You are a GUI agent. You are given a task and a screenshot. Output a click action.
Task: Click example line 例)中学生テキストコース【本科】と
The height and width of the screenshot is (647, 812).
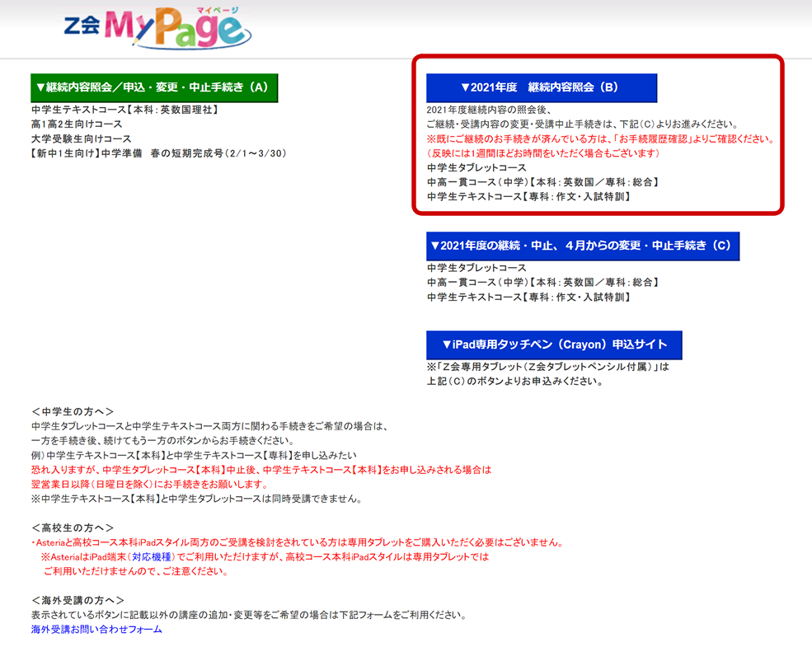(194, 455)
